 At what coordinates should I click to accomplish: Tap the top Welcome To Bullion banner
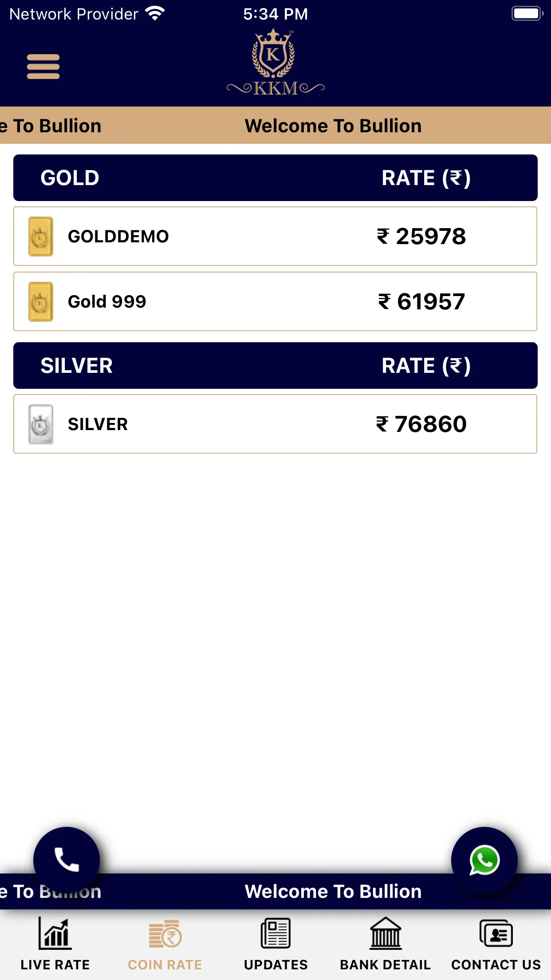pyautogui.click(x=275, y=126)
